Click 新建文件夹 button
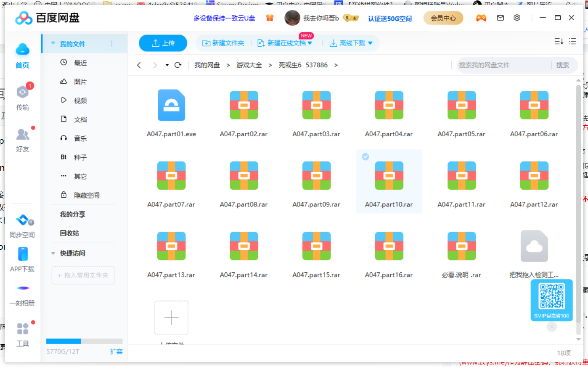Image resolution: width=588 pixels, height=367 pixels. pos(223,43)
